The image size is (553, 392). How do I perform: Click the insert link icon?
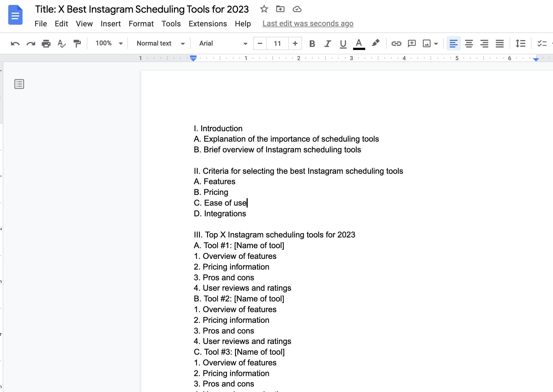[x=395, y=43]
